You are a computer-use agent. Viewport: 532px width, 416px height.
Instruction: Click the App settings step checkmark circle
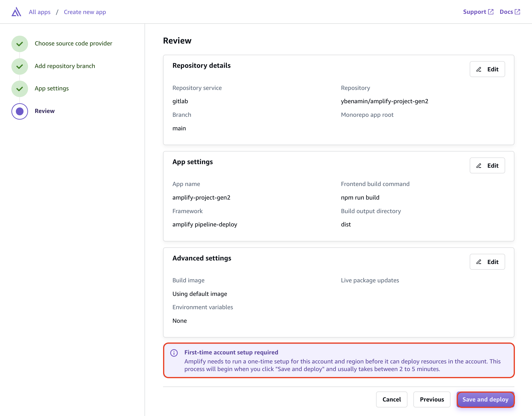coord(19,89)
